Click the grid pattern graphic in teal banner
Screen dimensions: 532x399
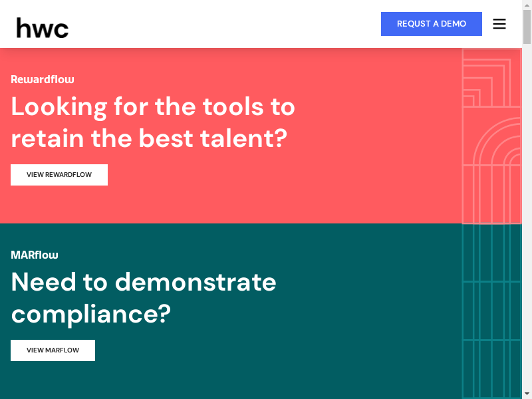[491, 311]
